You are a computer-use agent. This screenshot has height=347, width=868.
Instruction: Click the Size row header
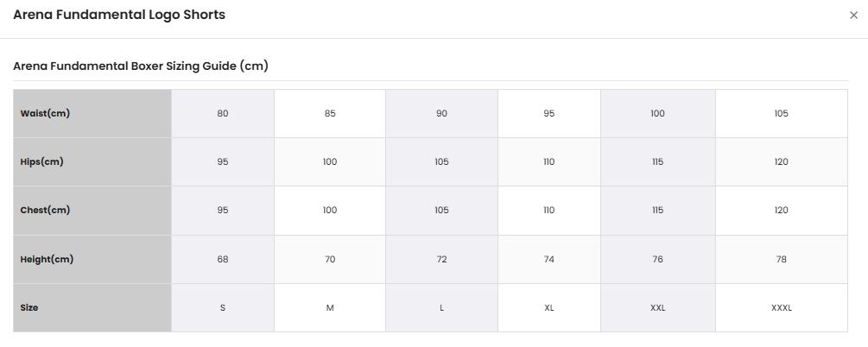(92, 307)
